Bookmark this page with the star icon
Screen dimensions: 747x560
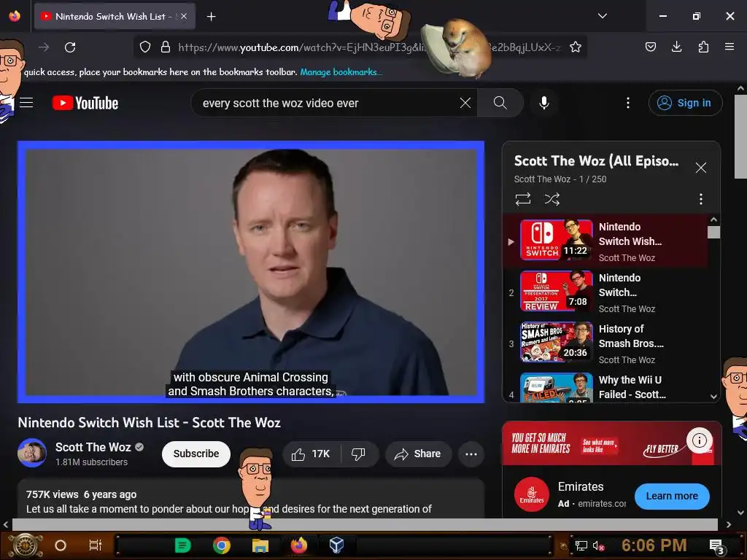tap(576, 47)
